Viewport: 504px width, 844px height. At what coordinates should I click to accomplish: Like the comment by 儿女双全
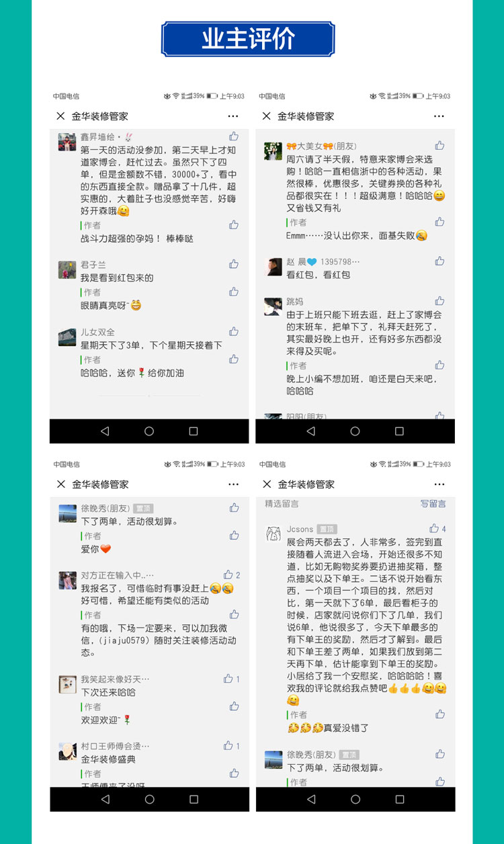coord(234,332)
